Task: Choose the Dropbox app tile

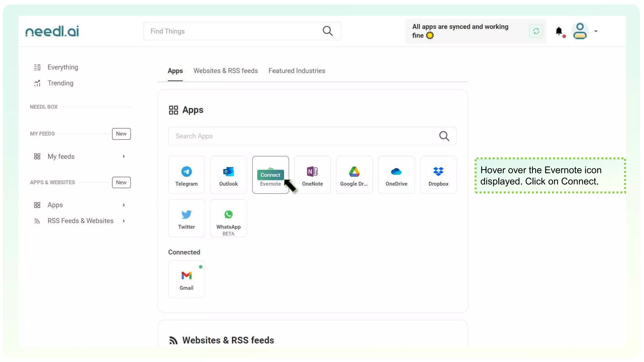Action: pos(438,175)
